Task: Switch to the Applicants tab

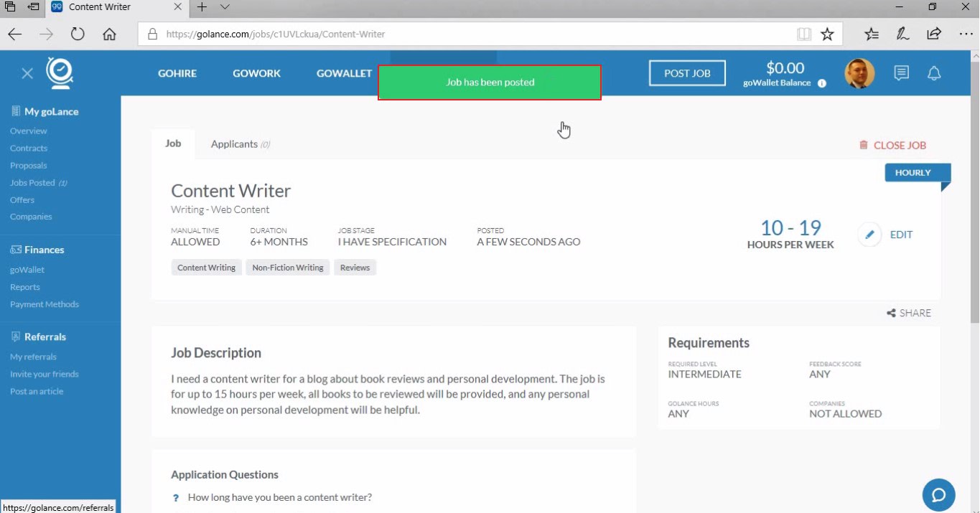Action: pyautogui.click(x=241, y=144)
